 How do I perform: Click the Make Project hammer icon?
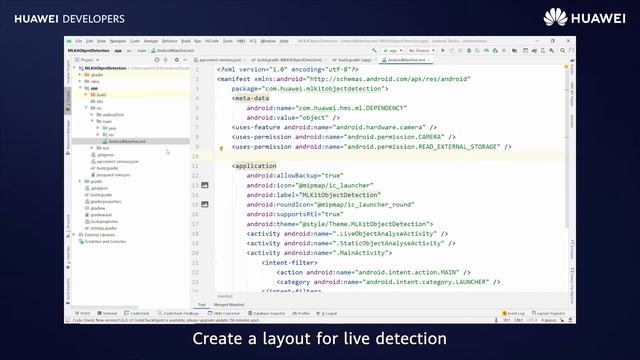(374, 51)
